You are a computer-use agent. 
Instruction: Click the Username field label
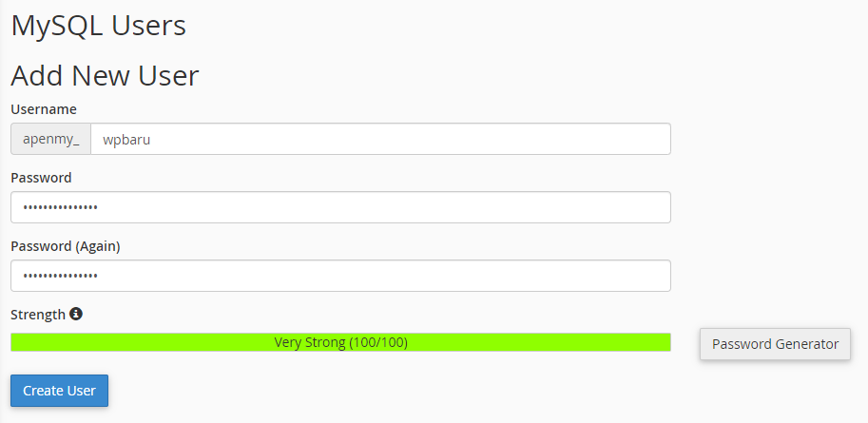[44, 109]
